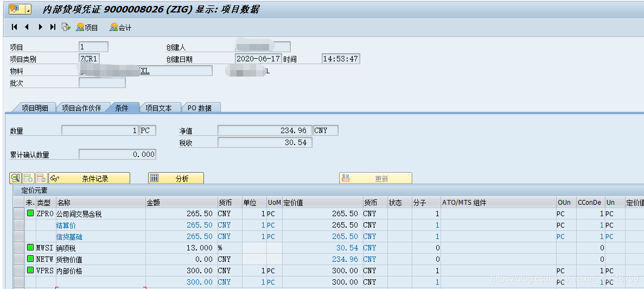
Task: Click the 公司间交易含税 name cell
Action: point(100,214)
